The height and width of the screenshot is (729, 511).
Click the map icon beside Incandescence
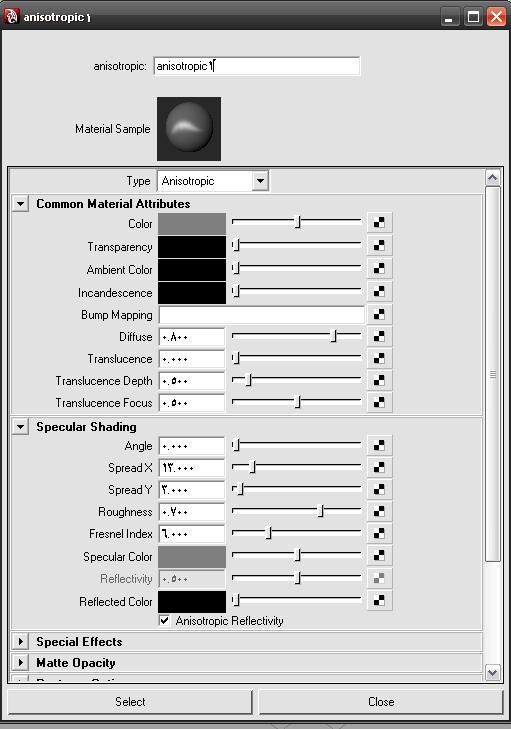pos(379,292)
